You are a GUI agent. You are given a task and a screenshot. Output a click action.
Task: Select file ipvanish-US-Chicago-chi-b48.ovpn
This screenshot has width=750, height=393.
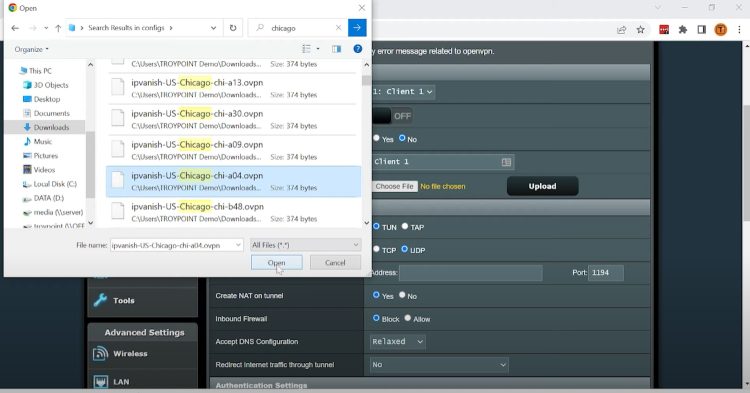[233, 213]
